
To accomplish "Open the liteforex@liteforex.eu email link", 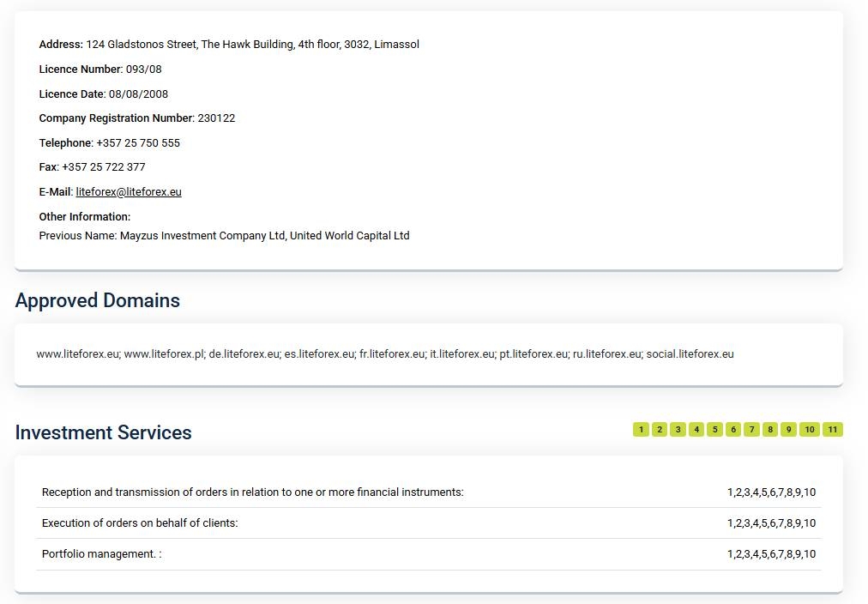I will 129,192.
